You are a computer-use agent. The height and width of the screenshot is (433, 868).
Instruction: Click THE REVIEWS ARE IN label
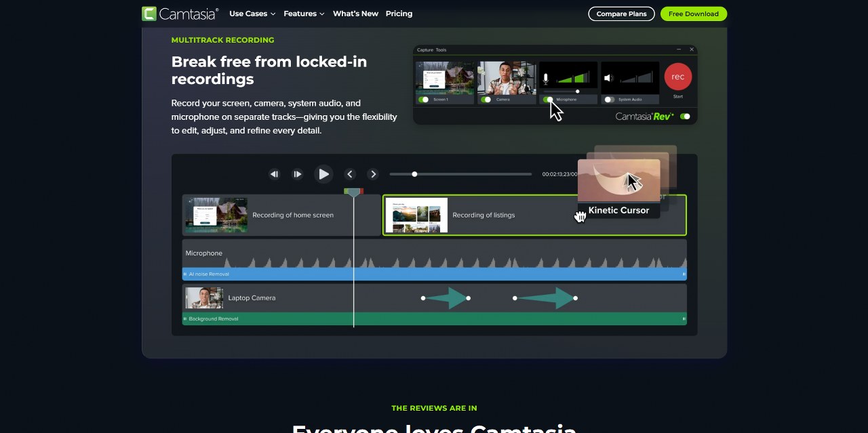(434, 408)
